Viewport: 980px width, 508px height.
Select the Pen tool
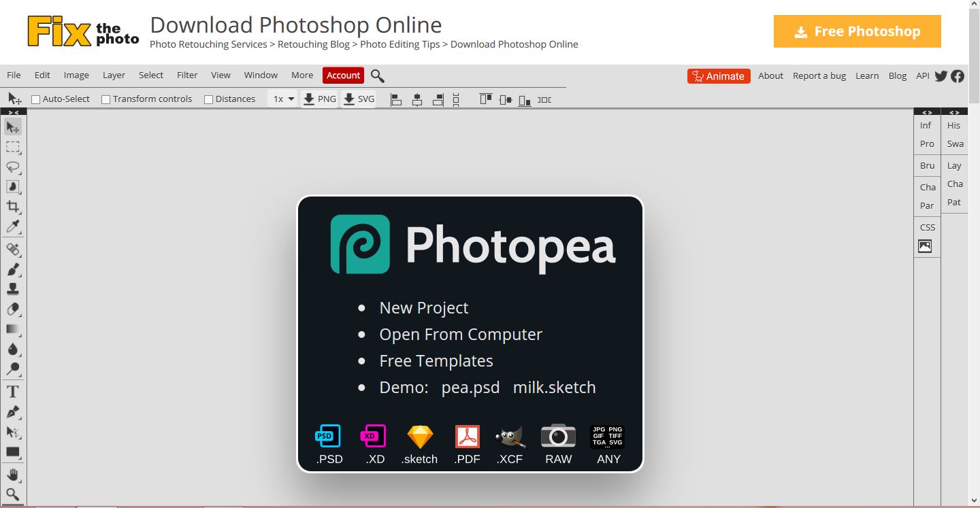tap(13, 412)
